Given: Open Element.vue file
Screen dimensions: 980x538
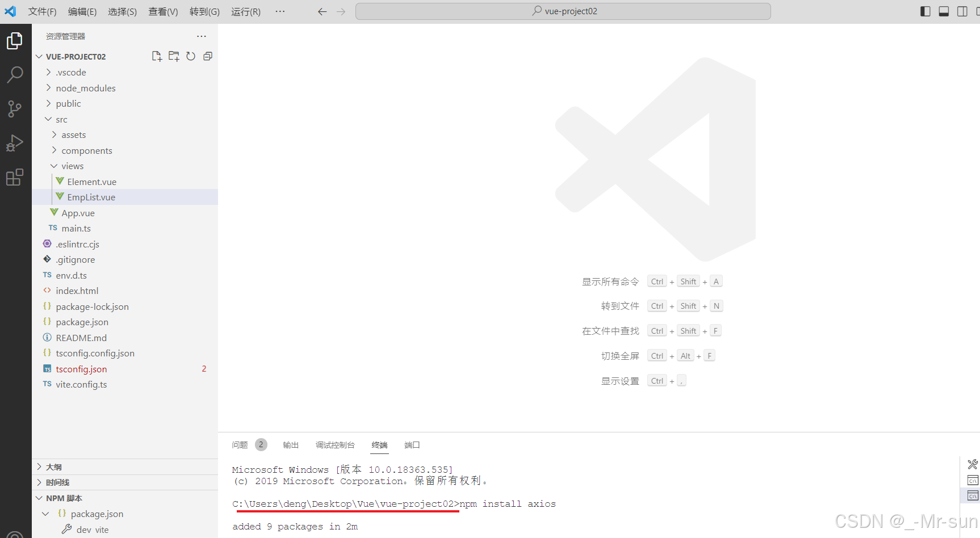Looking at the screenshot, I should click(x=125, y=182).
